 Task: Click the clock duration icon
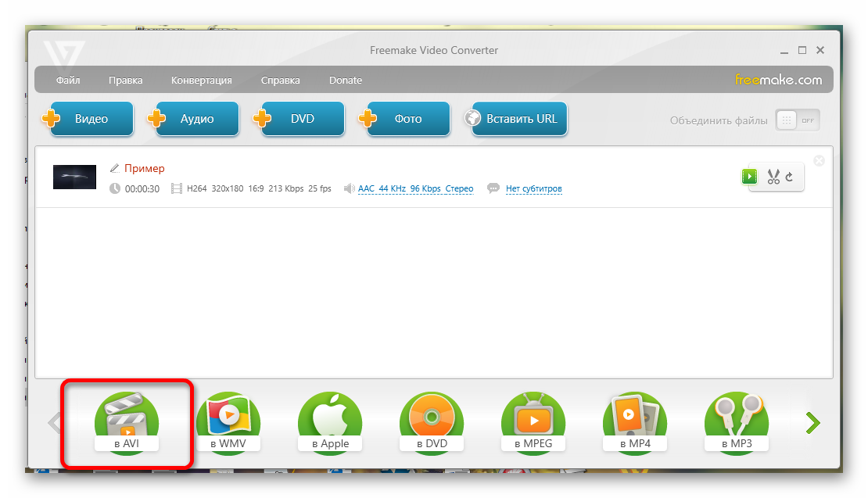pyautogui.click(x=115, y=188)
